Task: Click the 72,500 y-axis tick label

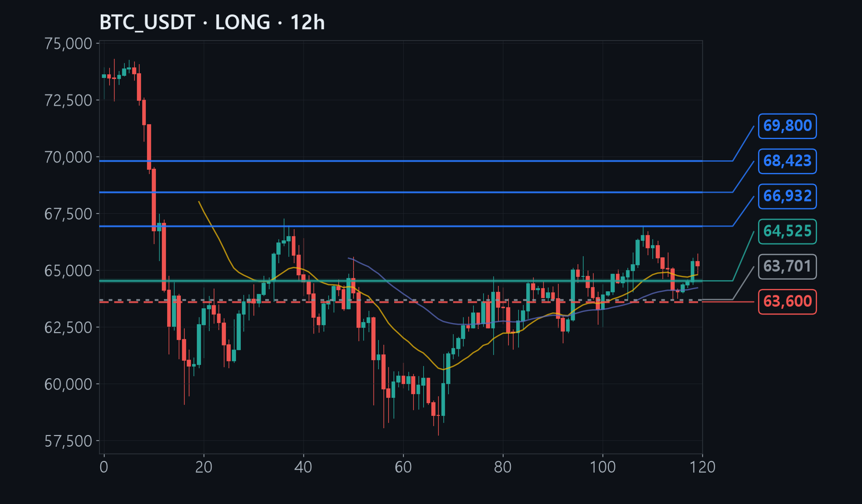Action: click(68, 100)
